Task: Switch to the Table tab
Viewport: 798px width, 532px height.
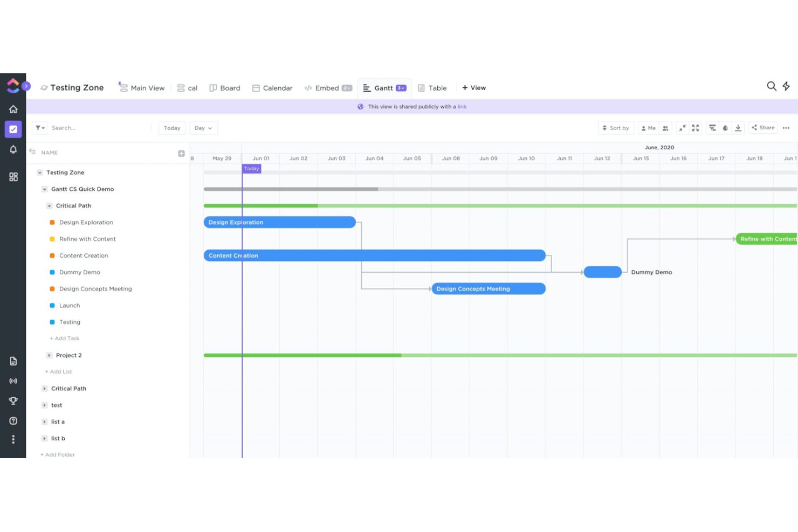Action: 432,88
